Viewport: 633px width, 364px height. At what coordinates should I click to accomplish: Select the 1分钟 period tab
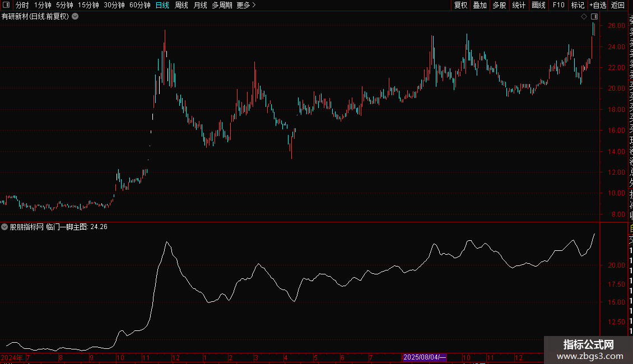(43, 5)
